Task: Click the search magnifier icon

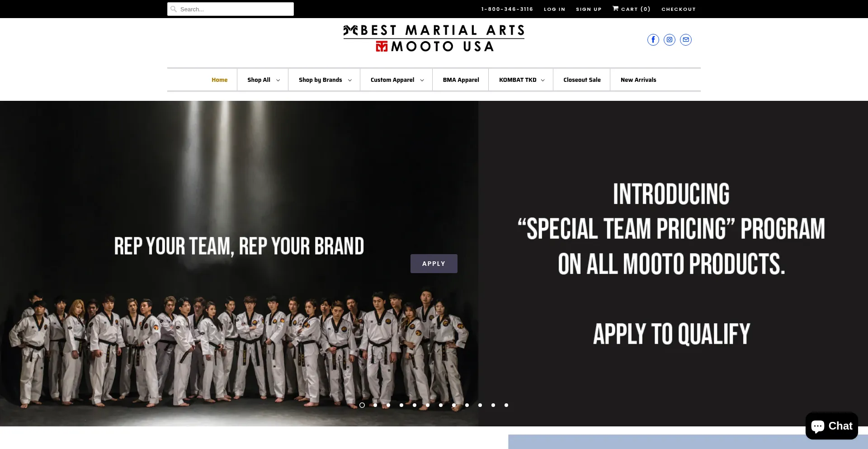Action: tap(174, 9)
